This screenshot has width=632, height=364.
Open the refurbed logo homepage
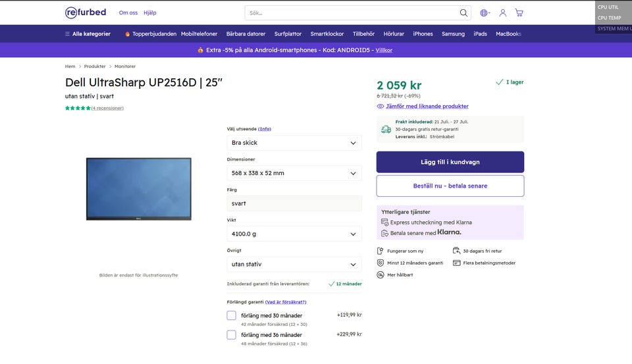pyautogui.click(x=86, y=13)
